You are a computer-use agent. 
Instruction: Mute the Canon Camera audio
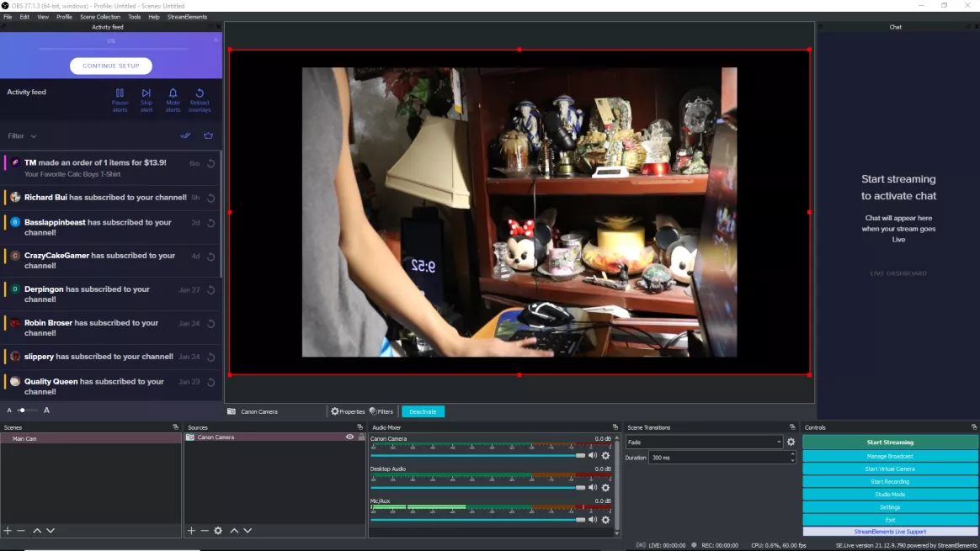click(593, 455)
